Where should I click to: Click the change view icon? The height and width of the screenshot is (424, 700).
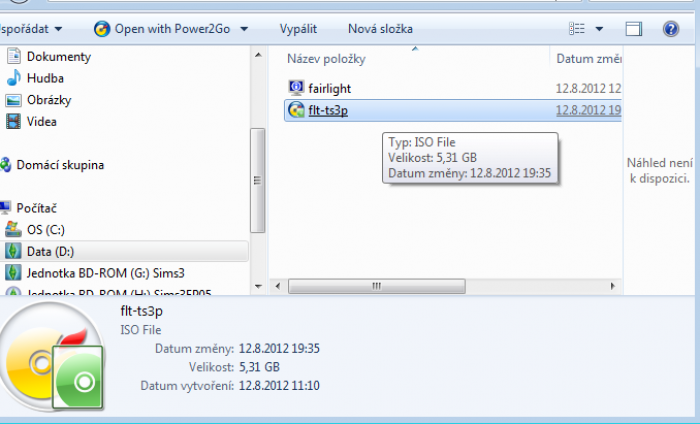click(x=577, y=29)
